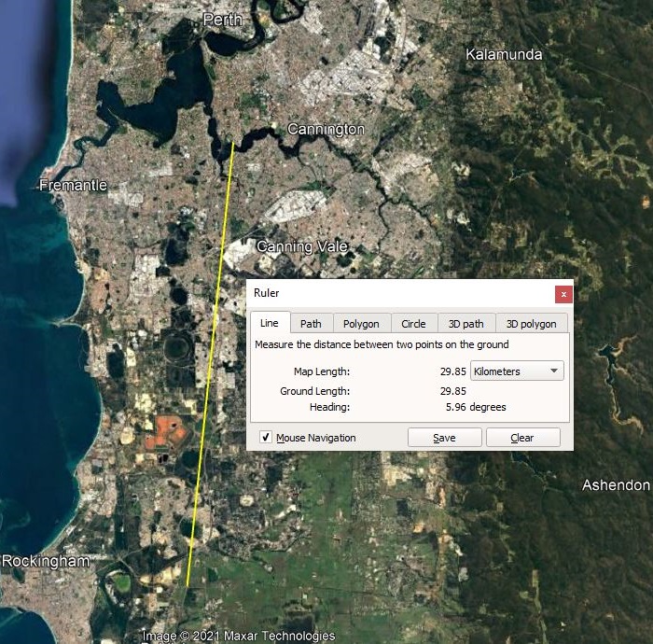The height and width of the screenshot is (644, 653).
Task: Open the Kilometers units dropdown
Action: pos(517,371)
